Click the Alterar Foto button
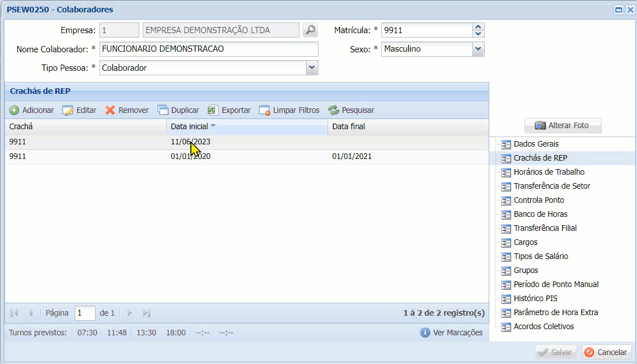637x364 pixels. (563, 125)
